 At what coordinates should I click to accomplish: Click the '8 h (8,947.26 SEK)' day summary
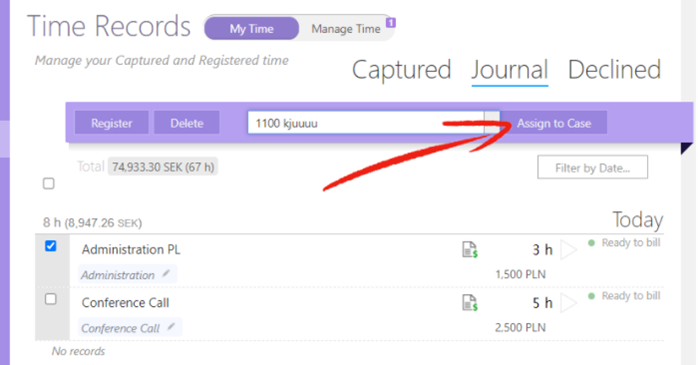[x=92, y=223]
